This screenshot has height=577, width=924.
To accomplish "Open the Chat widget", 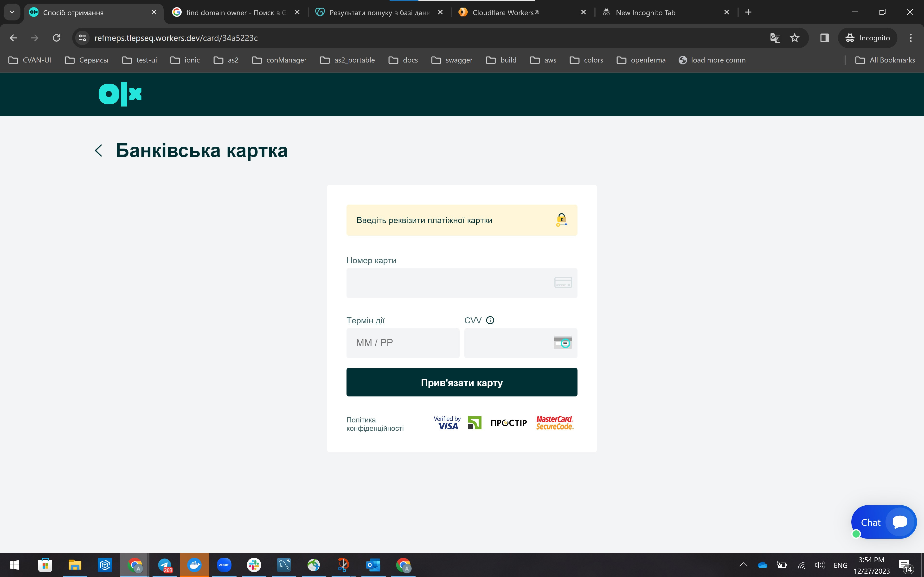I will (884, 522).
